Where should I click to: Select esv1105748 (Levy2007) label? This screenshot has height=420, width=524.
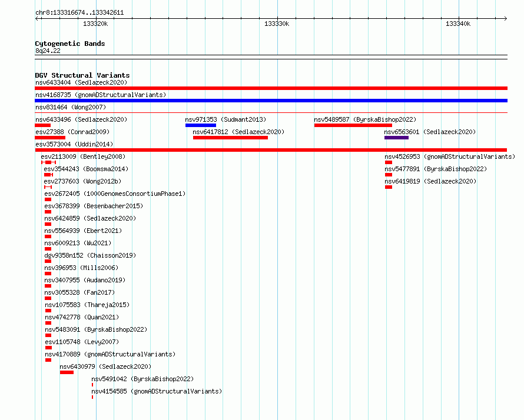82,342
